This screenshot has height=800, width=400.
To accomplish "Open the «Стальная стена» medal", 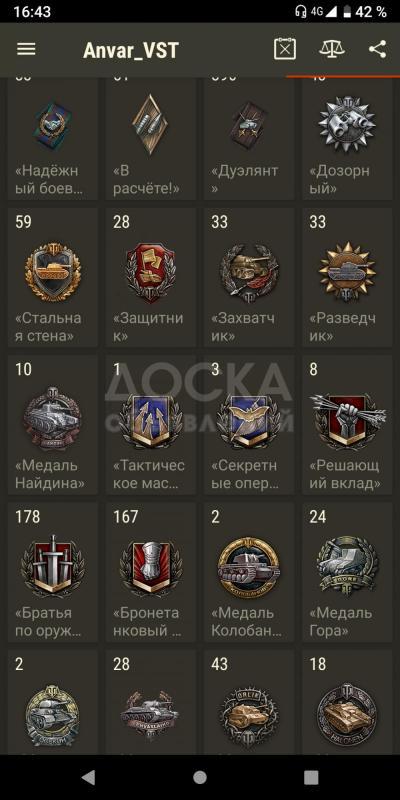I will tap(53, 277).
